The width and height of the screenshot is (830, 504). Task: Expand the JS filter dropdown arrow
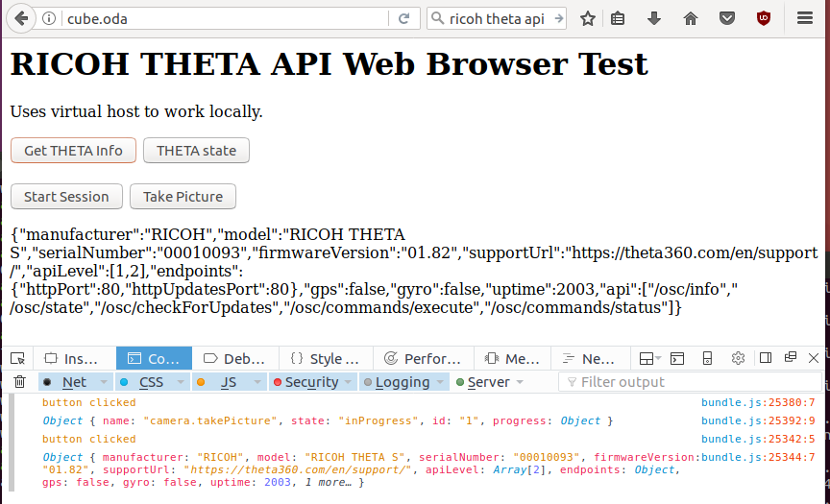pyautogui.click(x=257, y=382)
